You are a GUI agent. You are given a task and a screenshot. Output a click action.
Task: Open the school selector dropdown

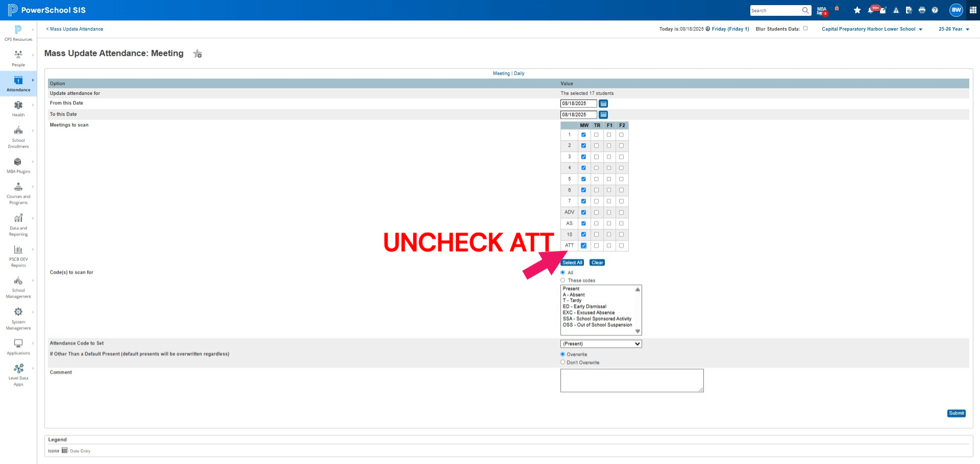[872, 29]
